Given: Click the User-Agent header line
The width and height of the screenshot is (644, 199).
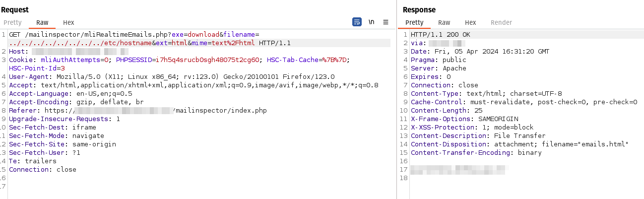Looking at the screenshot, I should pos(172,77).
